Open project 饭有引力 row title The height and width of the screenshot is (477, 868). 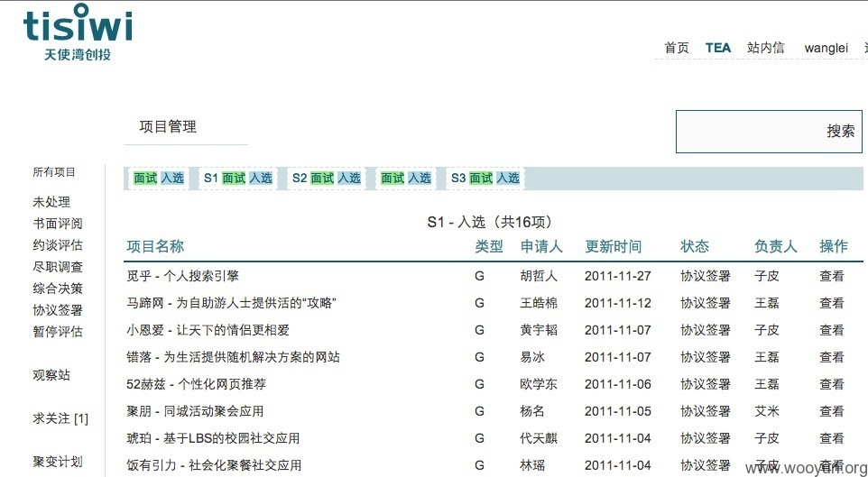point(214,466)
